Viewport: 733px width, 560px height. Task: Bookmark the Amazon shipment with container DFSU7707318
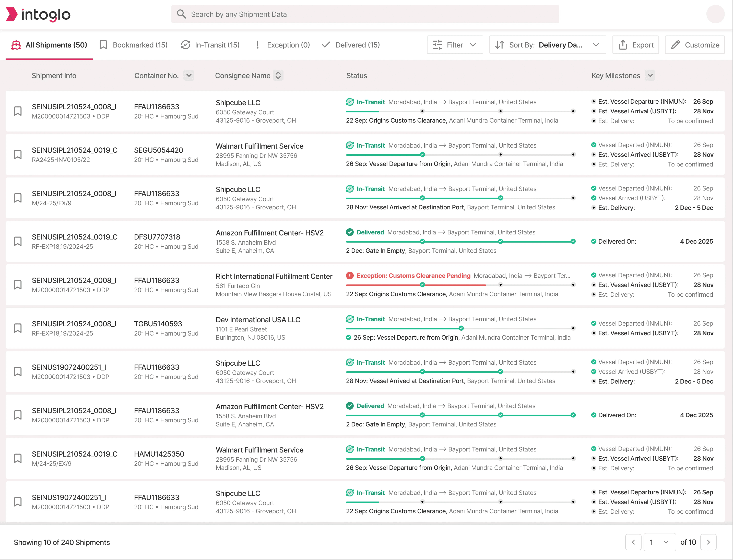click(18, 241)
